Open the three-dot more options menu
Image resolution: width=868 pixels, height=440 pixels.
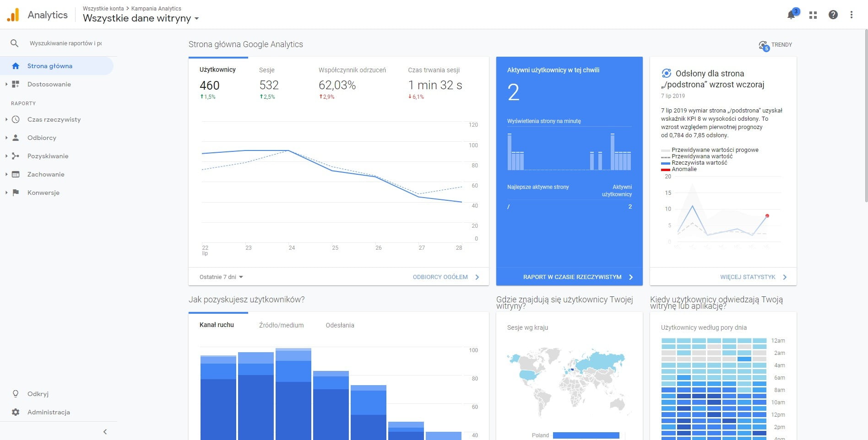852,15
